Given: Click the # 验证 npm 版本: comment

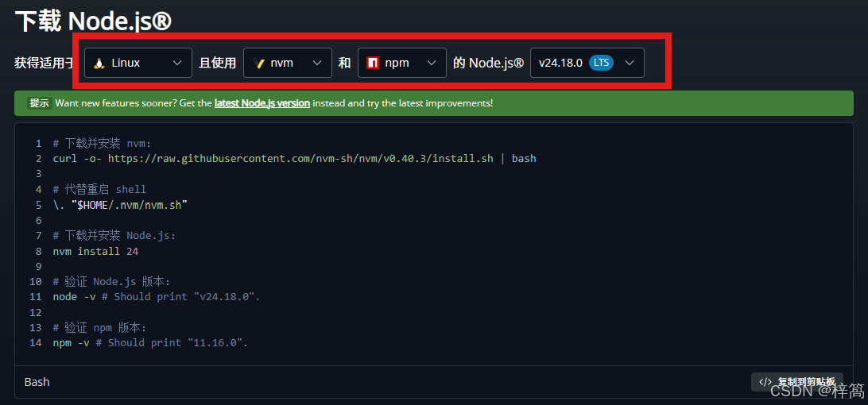Looking at the screenshot, I should (99, 327).
